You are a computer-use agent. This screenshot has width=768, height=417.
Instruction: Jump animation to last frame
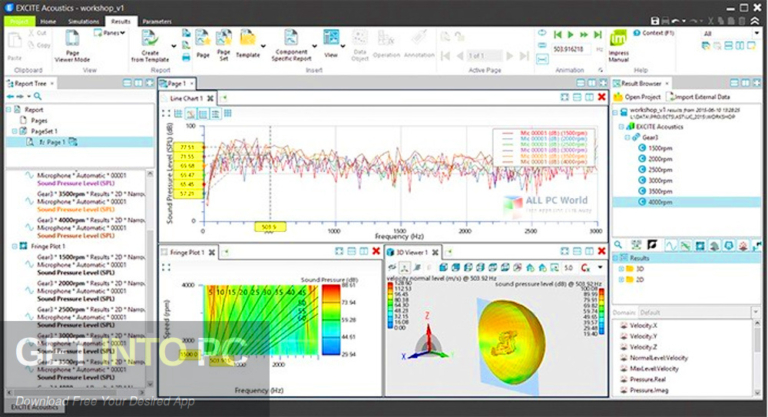[x=598, y=35]
